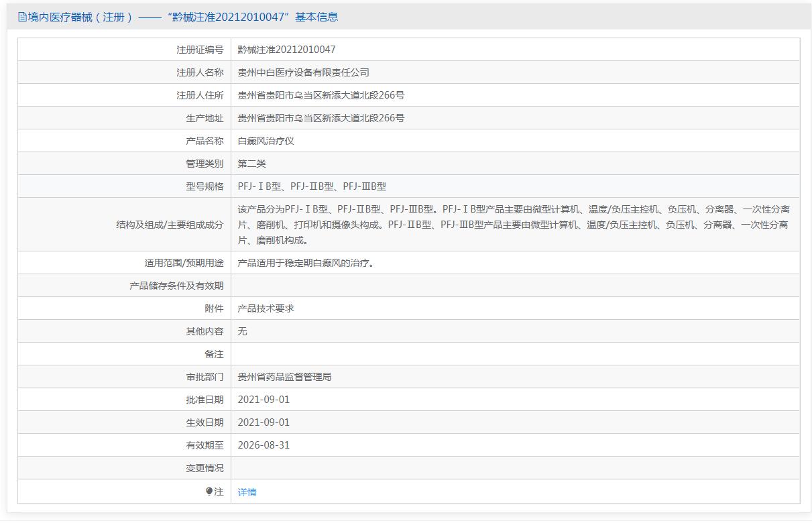The image size is (812, 523).
Task: Select the registration number value 黔械注准20212010047
Action: [286, 50]
